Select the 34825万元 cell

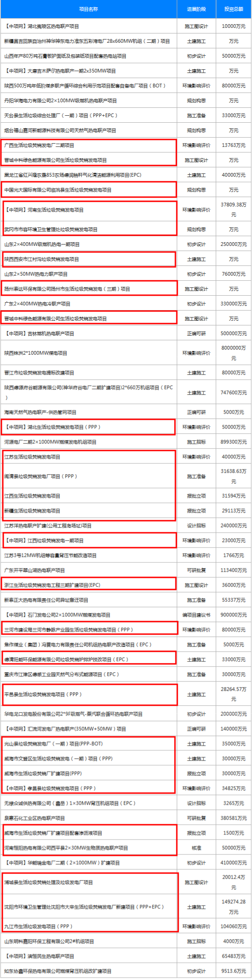[233, 788]
